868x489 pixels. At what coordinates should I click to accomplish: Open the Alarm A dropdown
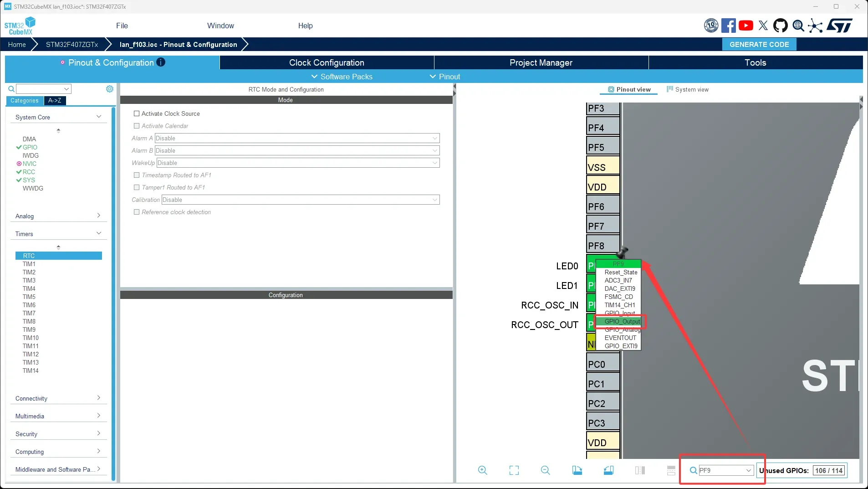(x=297, y=138)
